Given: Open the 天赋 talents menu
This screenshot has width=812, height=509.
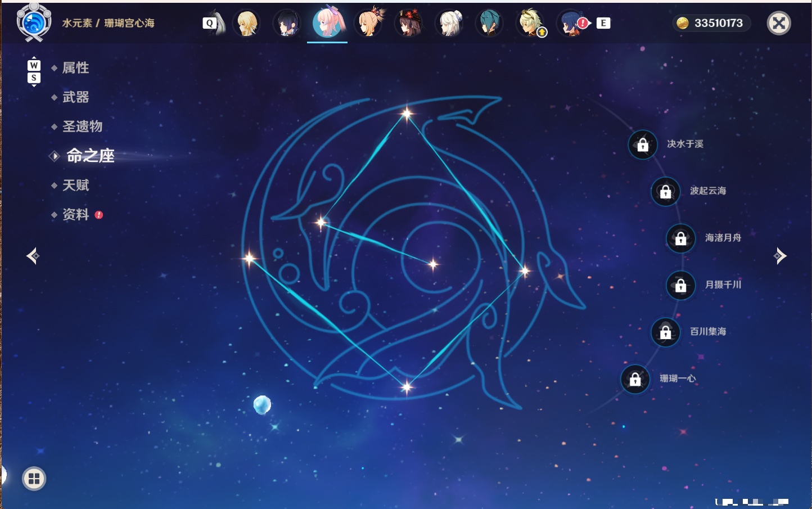Looking at the screenshot, I should click(x=75, y=185).
